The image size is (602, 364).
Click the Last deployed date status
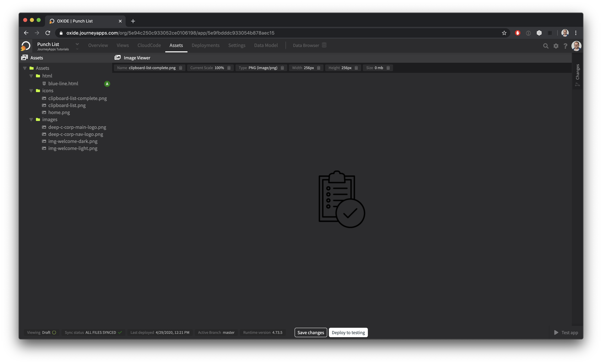coord(160,332)
